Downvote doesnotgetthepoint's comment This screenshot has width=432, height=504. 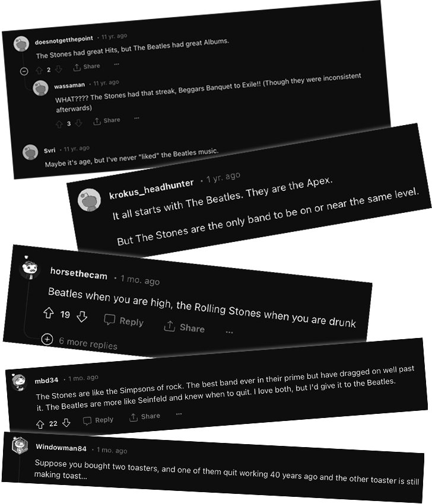[58, 69]
